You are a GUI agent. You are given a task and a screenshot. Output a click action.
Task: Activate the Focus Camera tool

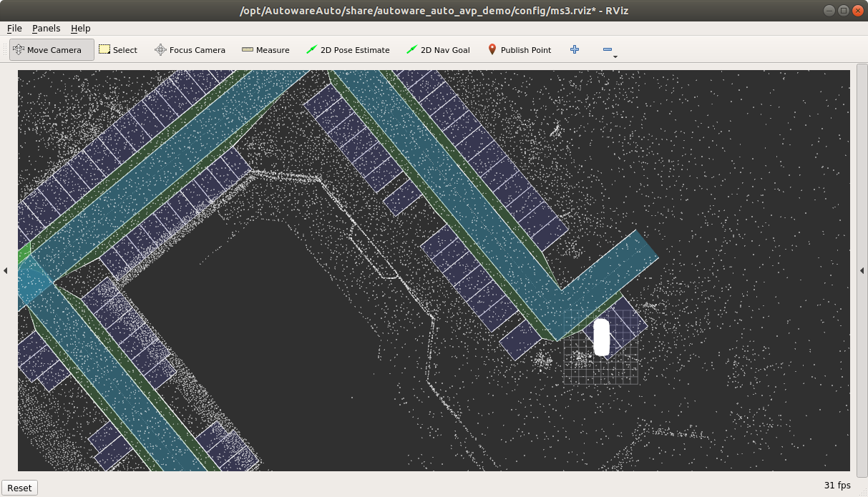pyautogui.click(x=190, y=50)
